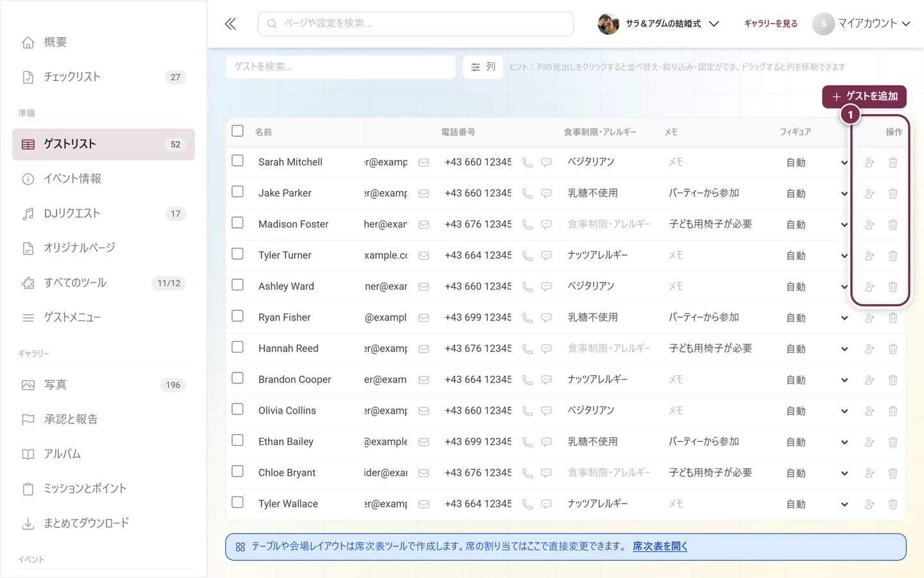This screenshot has width=924, height=578.
Task: Click the add-person icon in Hannah Reed's row
Action: [869, 349]
